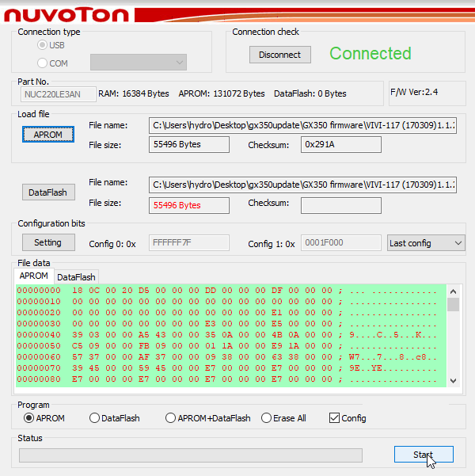Toggle the Config checkbox
The image size is (475, 476).
tap(334, 418)
